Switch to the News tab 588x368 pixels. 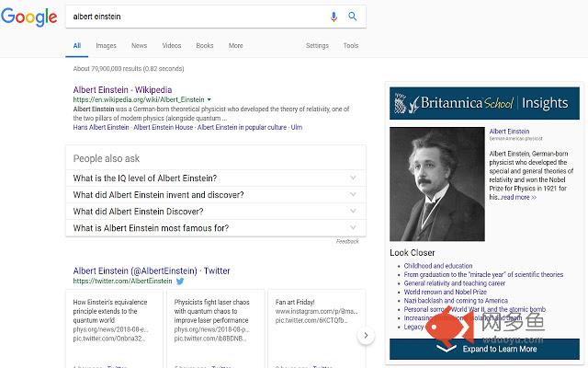pyautogui.click(x=139, y=45)
